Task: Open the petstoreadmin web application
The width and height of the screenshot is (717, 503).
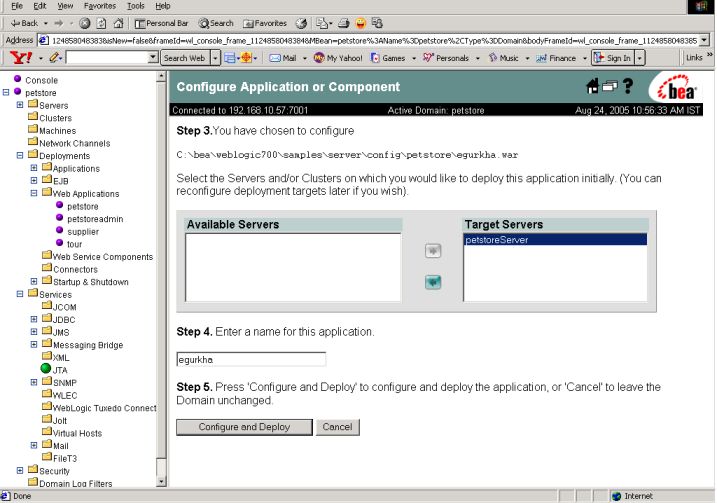Action: click(x=95, y=219)
